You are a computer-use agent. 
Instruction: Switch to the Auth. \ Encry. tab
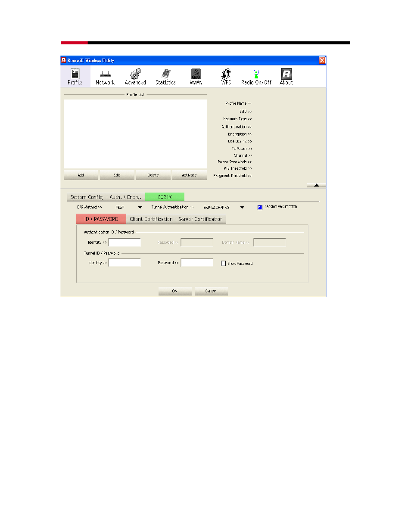click(125, 197)
